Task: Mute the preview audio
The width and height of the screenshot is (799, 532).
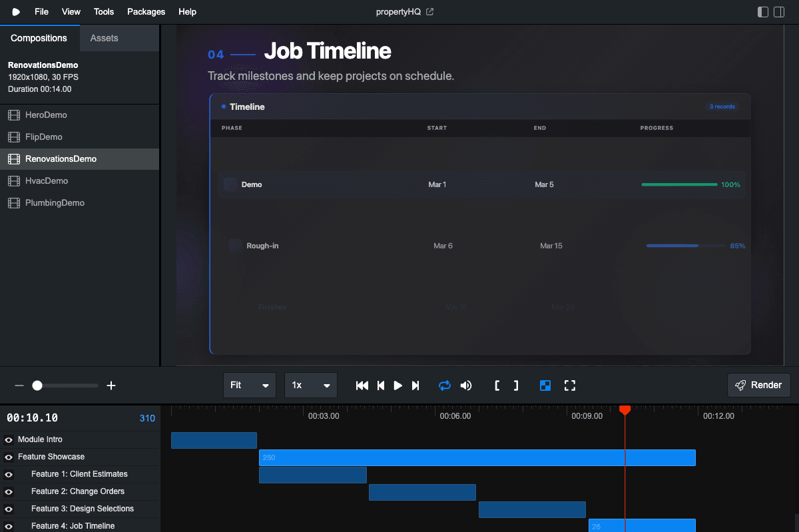Action: pyautogui.click(x=465, y=385)
